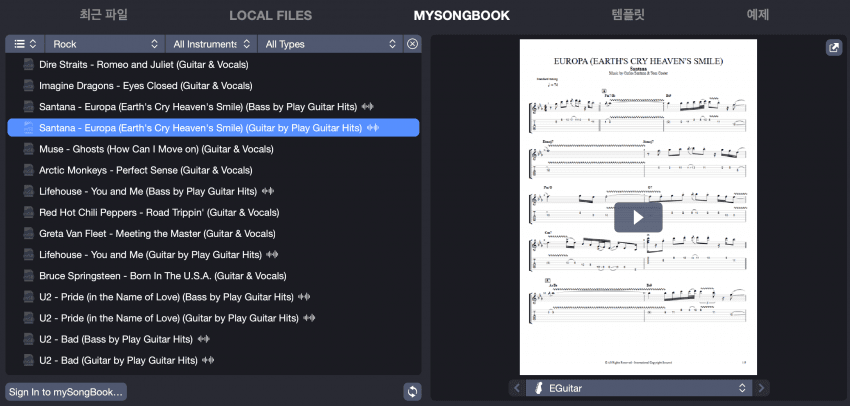Click audio waveform icon on U2 Bad Guitar row
Screen dimensions: 850x406
pyautogui.click(x=208, y=360)
